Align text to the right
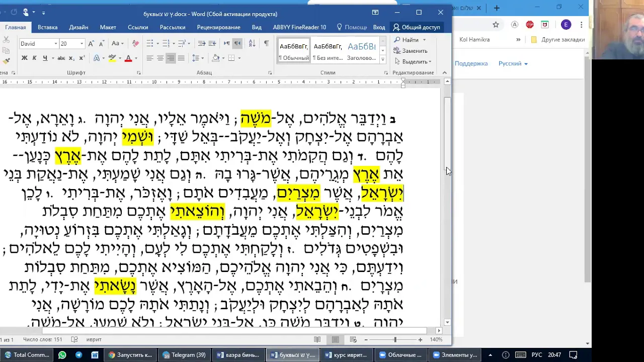Screen dimensions: 644x362 click(x=171, y=58)
